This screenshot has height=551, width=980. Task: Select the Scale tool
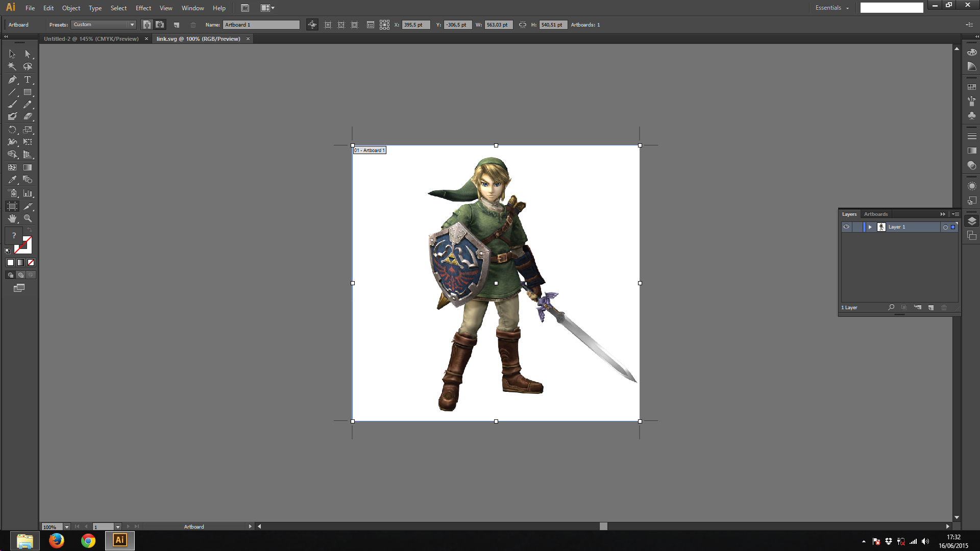28,130
